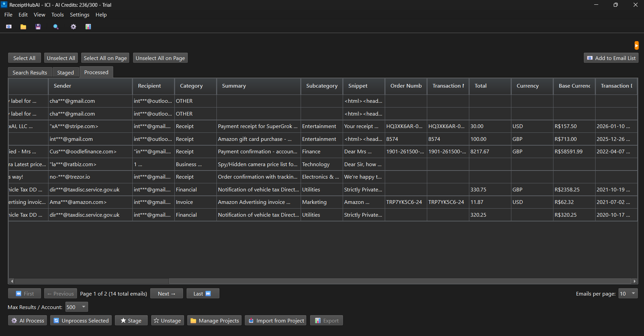The image size is (644, 336).
Task: Click the star icon on the Stage button
Action: click(124, 320)
